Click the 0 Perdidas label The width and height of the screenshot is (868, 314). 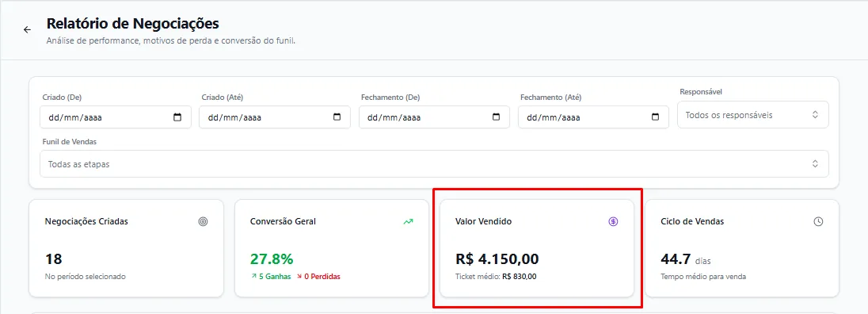pos(318,277)
